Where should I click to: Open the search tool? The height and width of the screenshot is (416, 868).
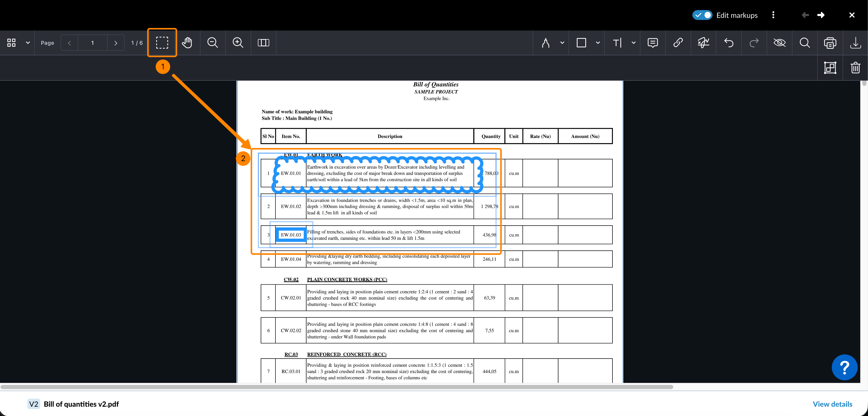[x=805, y=42]
